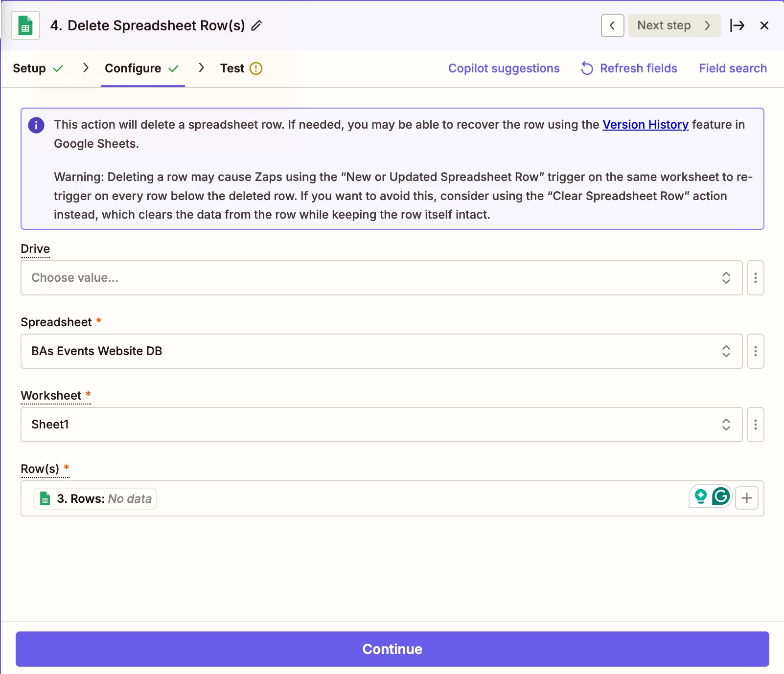Open Copilot suggestions
The height and width of the screenshot is (674, 784).
(x=504, y=68)
